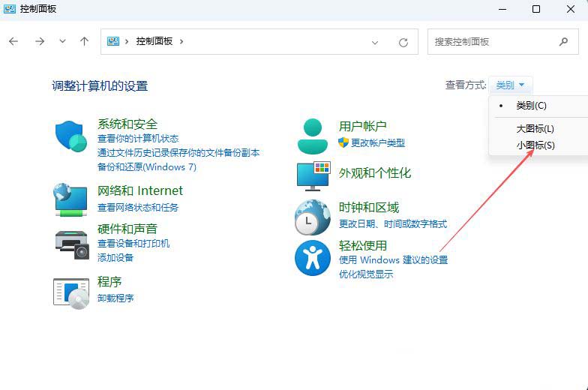
Task: Expand the address bar history dropdown
Action: point(376,42)
